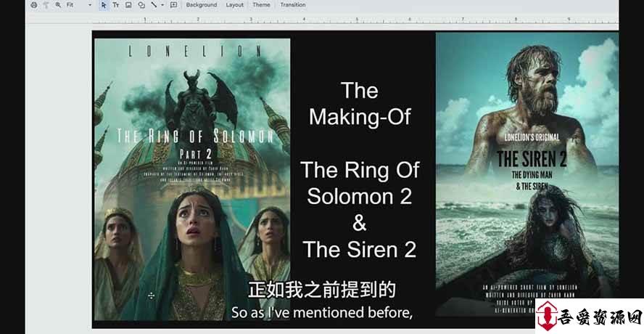Click the Insert image icon

point(128,5)
